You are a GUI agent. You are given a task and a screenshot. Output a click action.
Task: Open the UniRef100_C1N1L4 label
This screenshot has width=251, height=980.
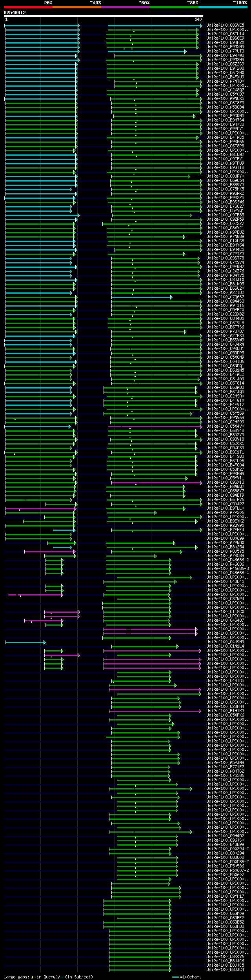[x=225, y=646]
